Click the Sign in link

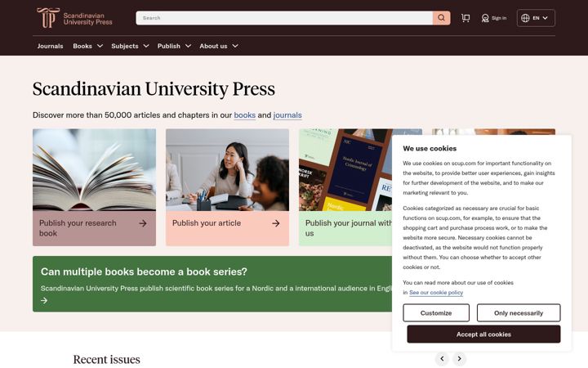[x=499, y=18]
